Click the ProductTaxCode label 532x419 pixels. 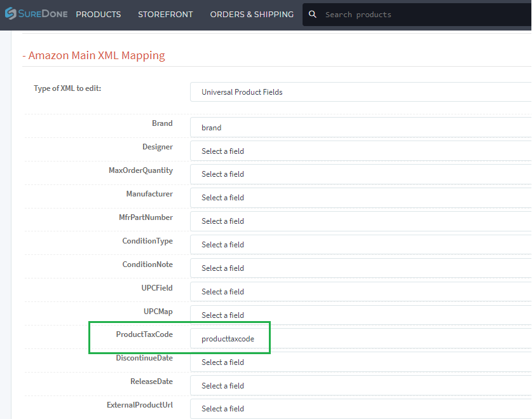[144, 334]
